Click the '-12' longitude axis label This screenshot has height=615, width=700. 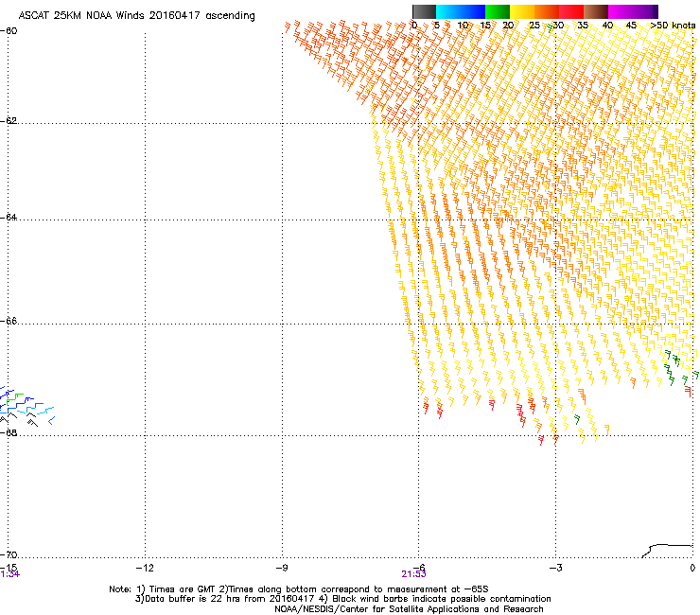[145, 568]
